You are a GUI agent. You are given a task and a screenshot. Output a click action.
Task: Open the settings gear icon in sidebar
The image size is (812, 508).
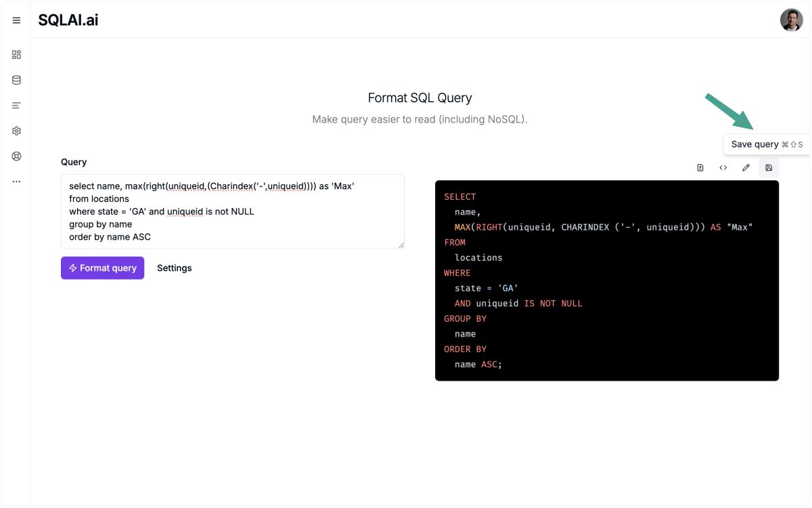click(x=16, y=131)
